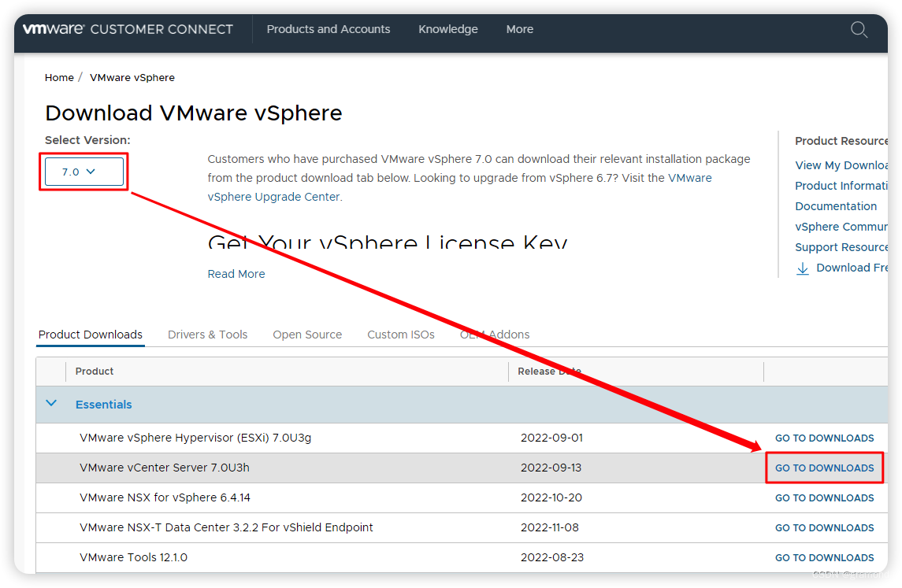Open the Knowledge menu

click(448, 29)
